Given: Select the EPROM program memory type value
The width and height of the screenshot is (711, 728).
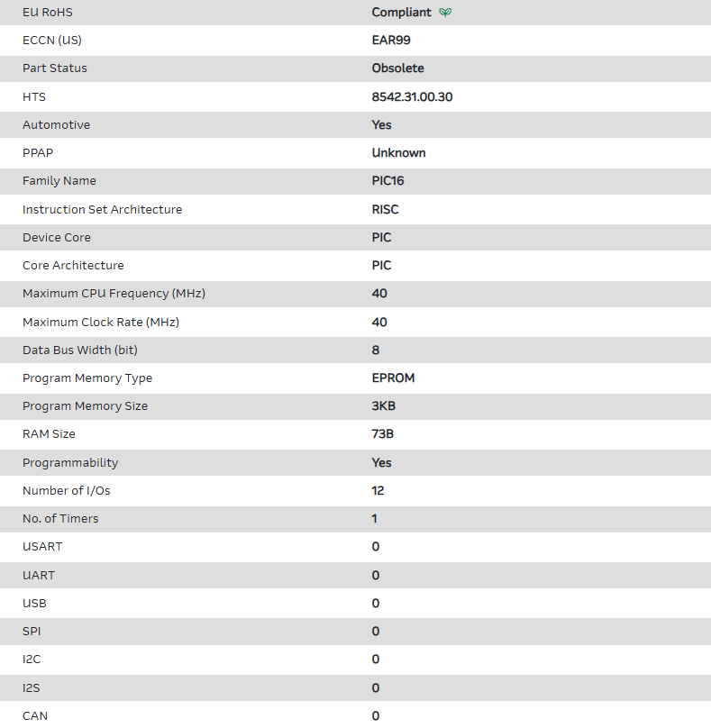Looking at the screenshot, I should (x=393, y=378).
